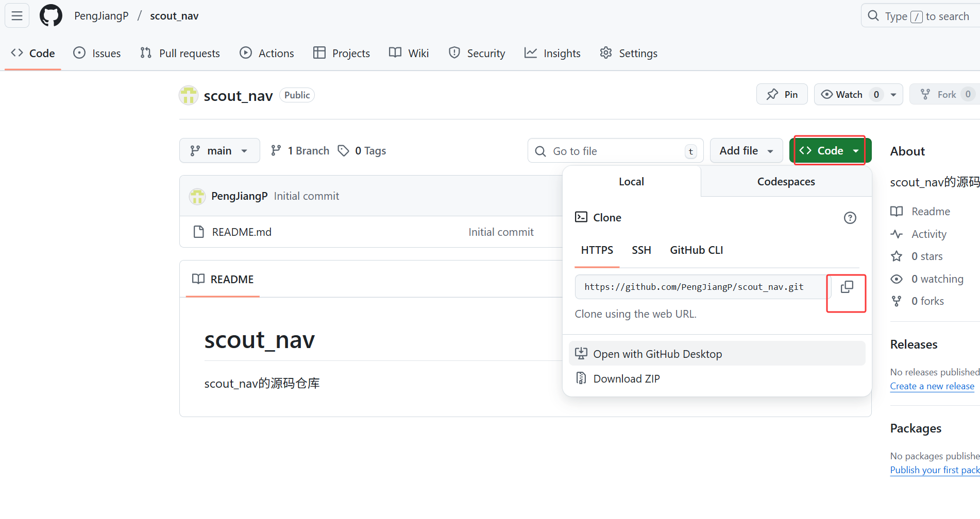Open the Wiki tab

[409, 53]
